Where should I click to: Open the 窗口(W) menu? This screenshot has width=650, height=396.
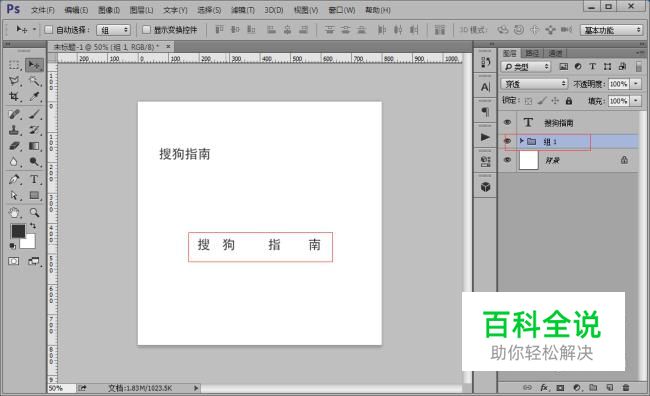(342, 10)
